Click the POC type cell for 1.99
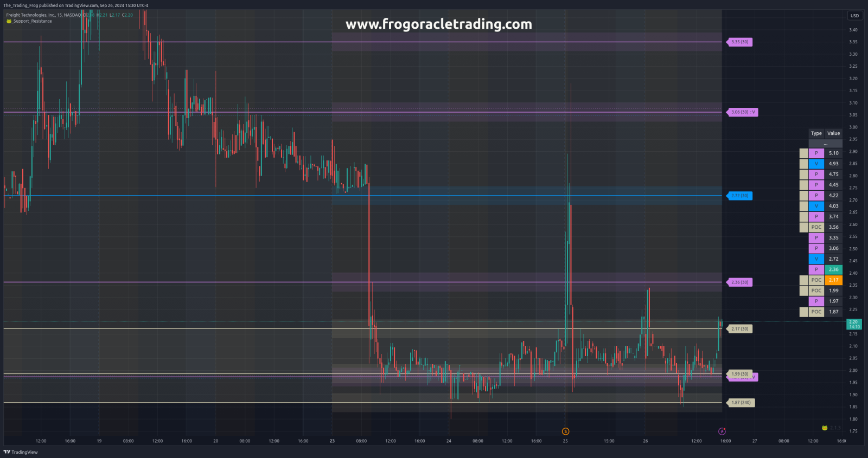 point(816,291)
